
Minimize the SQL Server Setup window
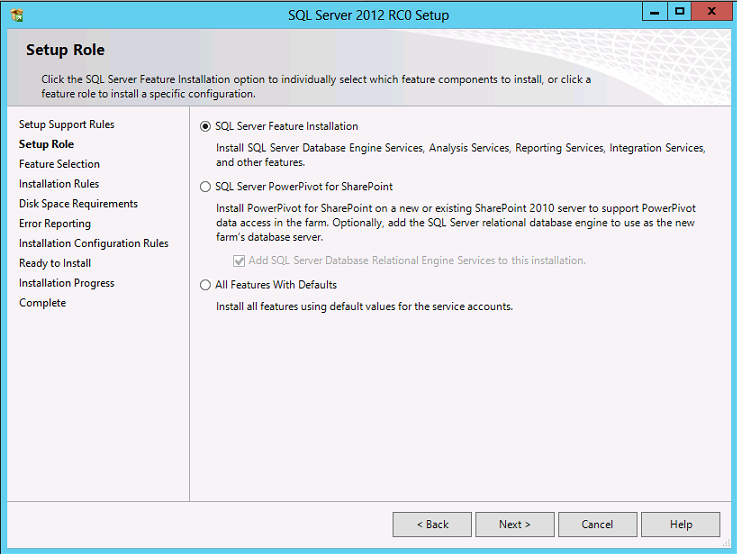[654, 12]
